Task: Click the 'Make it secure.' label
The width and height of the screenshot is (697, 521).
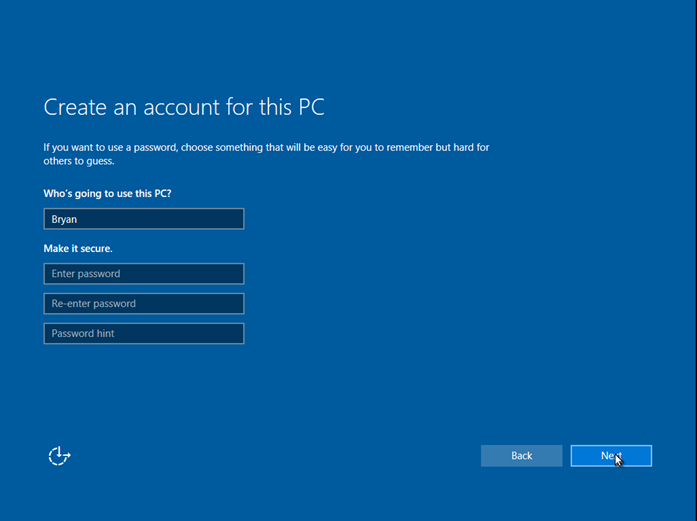Action: (x=78, y=248)
